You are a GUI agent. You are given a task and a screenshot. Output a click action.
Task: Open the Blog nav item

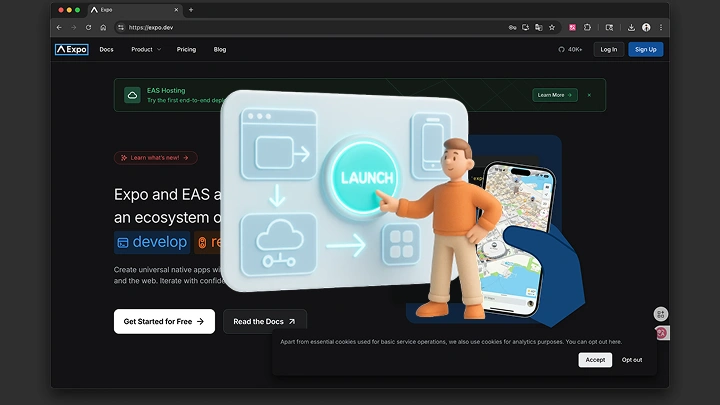[220, 50]
